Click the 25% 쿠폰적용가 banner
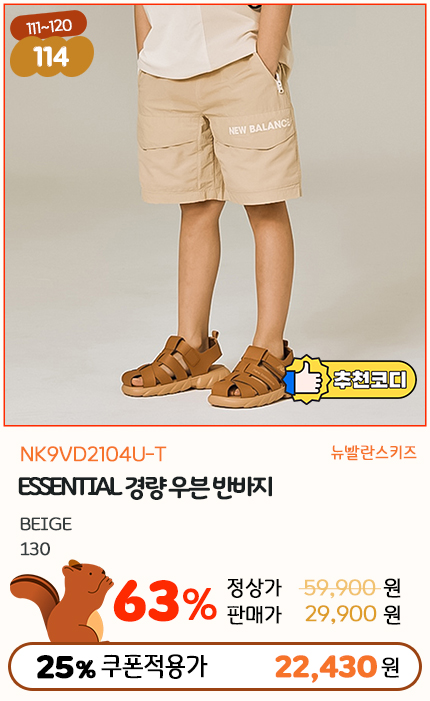Screen dimensions: 430x701 (x=215, y=667)
